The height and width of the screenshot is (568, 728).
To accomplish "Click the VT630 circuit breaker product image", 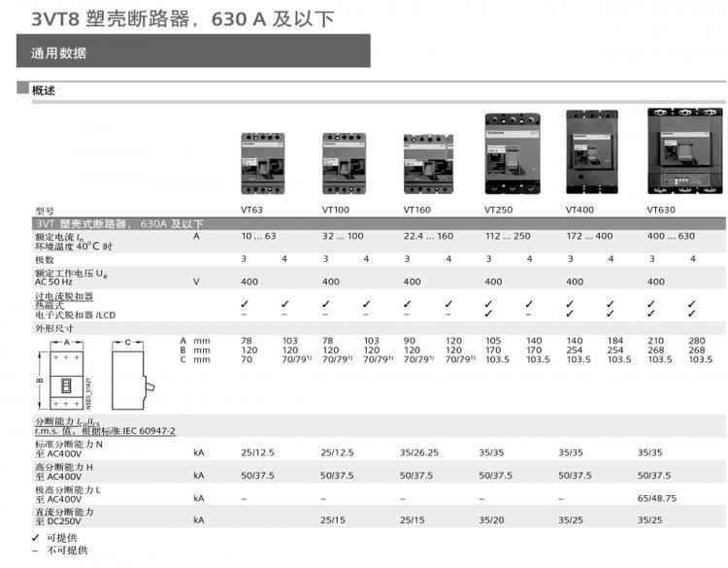I will [685, 150].
